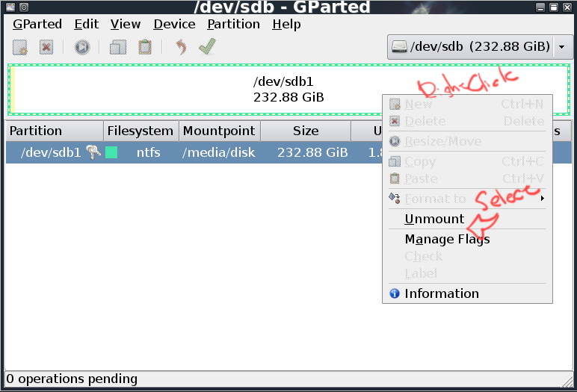This screenshot has height=392, width=577.
Task: Open the /dev/sdb device dropdown arrow
Action: coord(562,47)
